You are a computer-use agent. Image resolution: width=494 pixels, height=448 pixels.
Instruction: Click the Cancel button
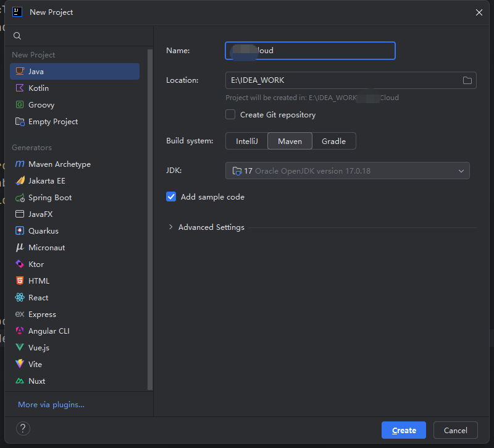coord(455,430)
